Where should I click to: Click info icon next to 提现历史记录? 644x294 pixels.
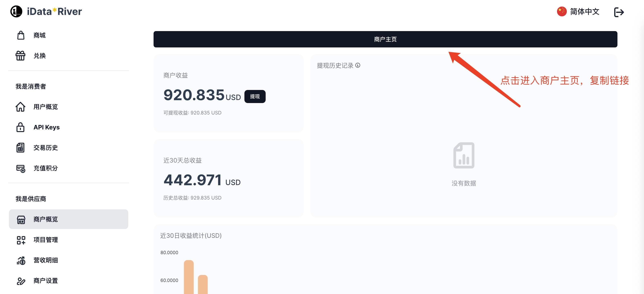coord(358,65)
